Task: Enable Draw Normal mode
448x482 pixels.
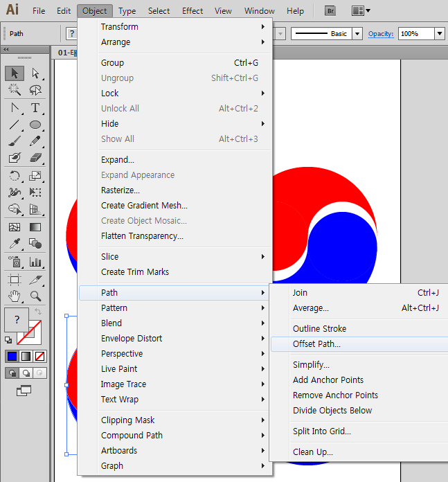Action: [x=12, y=373]
